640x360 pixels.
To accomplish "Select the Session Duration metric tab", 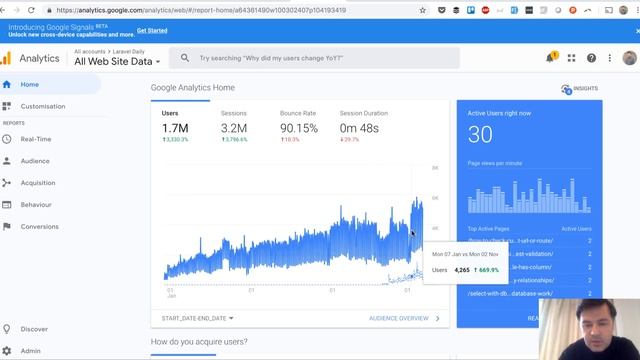I will 363,127.
